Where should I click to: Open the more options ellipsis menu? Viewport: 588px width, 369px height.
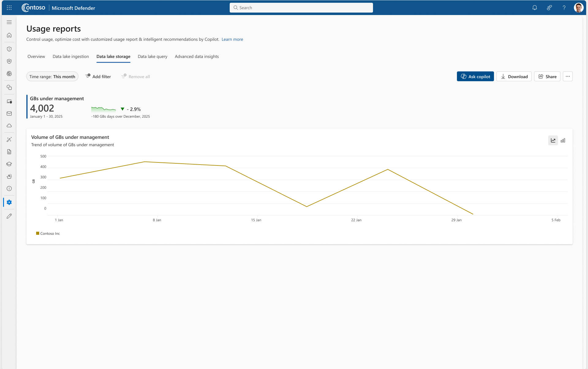[567, 77]
